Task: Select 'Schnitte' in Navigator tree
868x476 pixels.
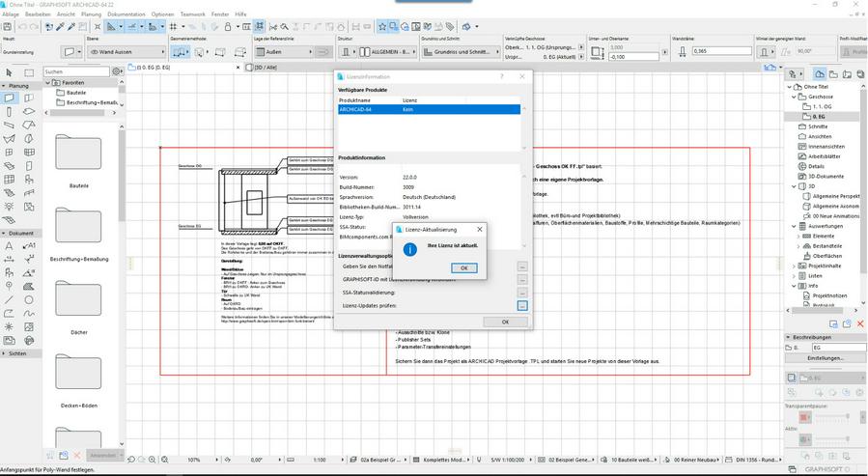Action: click(817, 126)
